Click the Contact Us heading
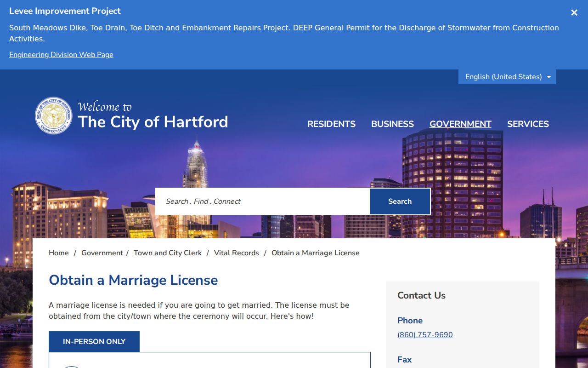Viewport: 588px width, 368px height. coord(421,295)
